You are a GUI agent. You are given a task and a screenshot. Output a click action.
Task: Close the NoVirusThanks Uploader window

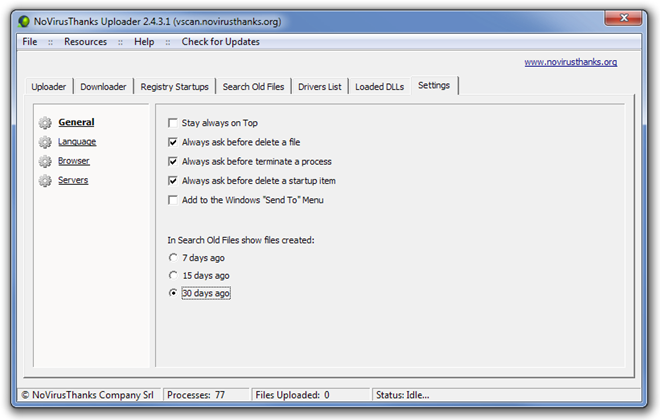tap(623, 18)
